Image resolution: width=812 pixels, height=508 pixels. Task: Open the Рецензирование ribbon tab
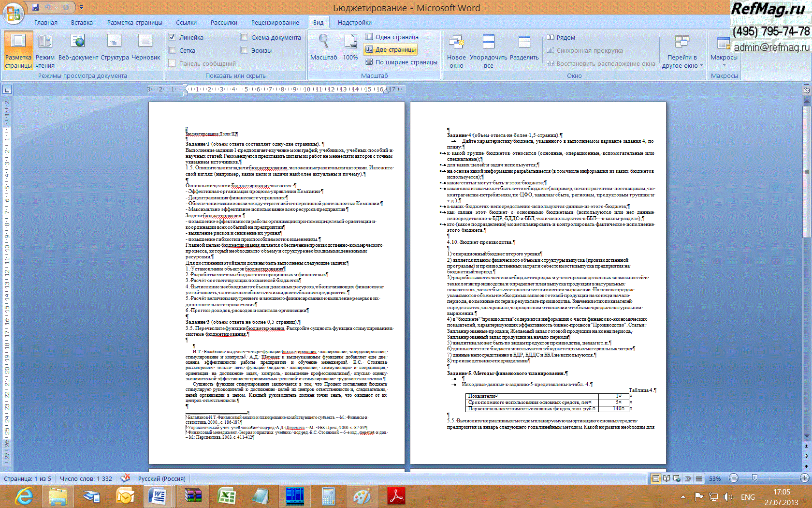pos(275,22)
